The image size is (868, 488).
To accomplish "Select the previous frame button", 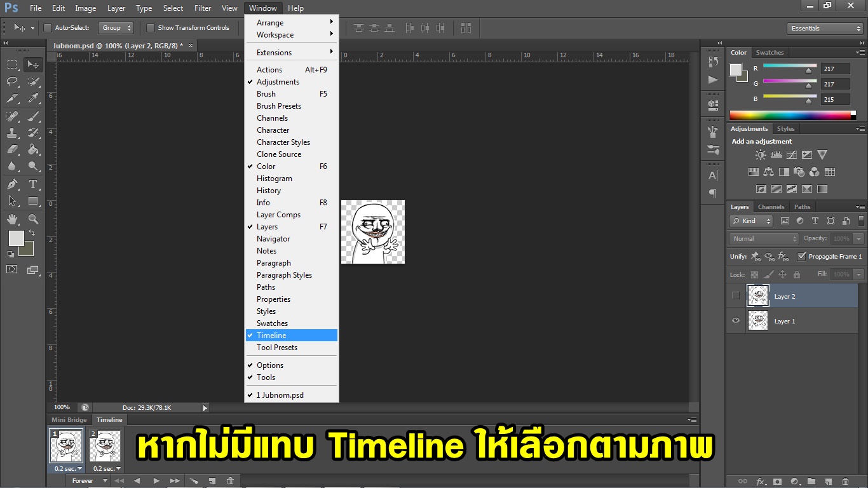I will point(137,481).
